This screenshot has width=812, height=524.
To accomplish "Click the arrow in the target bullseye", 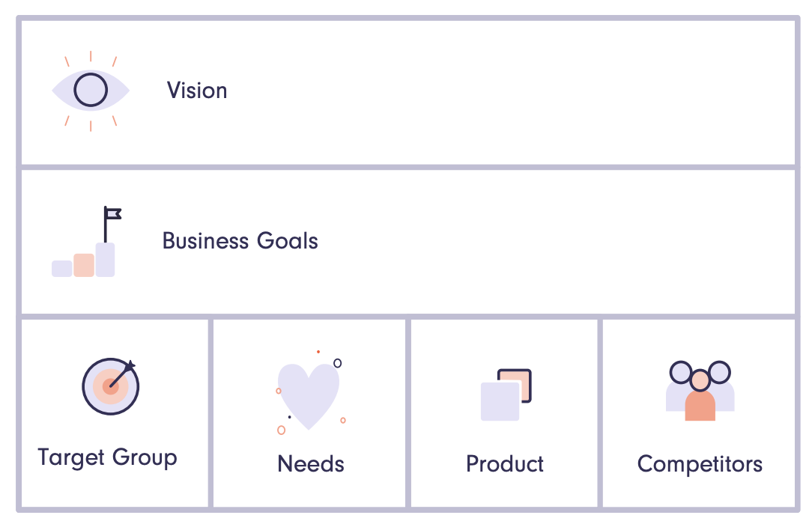I will (x=122, y=374).
